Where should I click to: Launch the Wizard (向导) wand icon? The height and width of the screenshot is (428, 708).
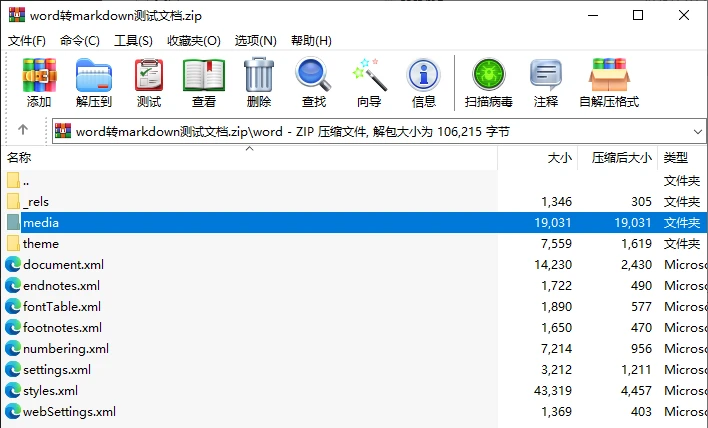tap(369, 75)
